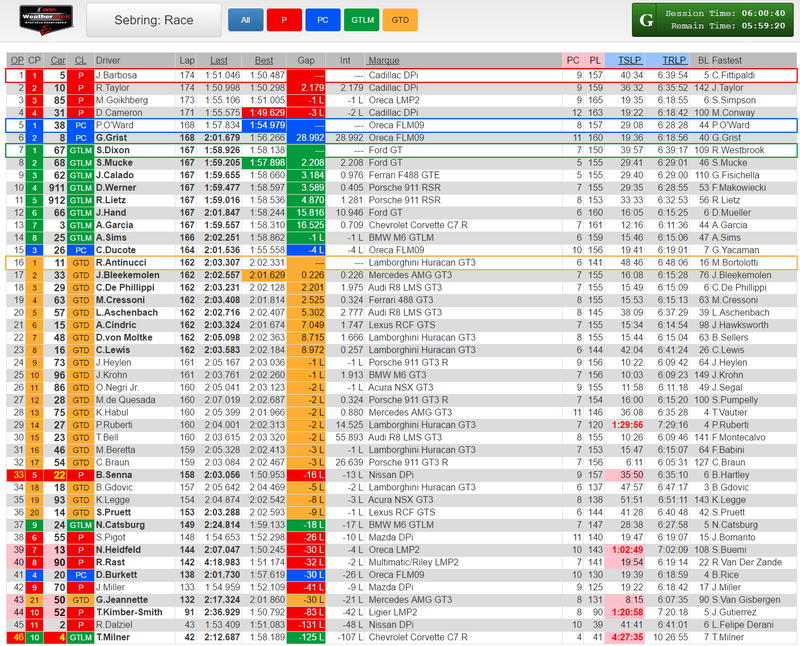Filter standings to GTLM class
800x646 pixels.
[x=362, y=20]
